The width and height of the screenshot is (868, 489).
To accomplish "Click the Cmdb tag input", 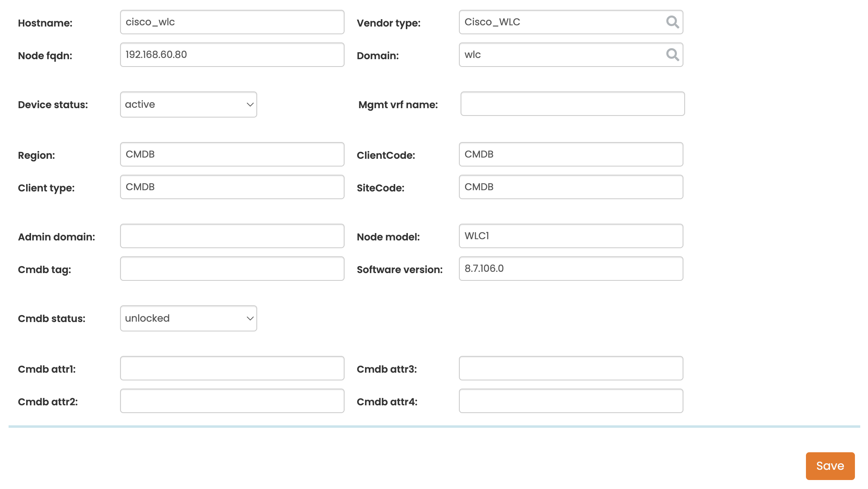I will pos(232,269).
